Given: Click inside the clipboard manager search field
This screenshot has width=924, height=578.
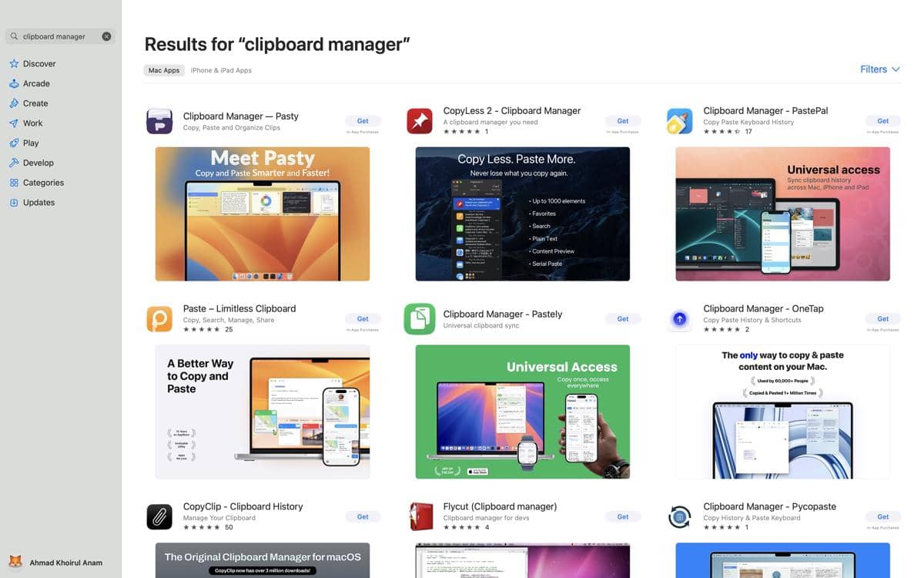Looking at the screenshot, I should coord(60,36).
